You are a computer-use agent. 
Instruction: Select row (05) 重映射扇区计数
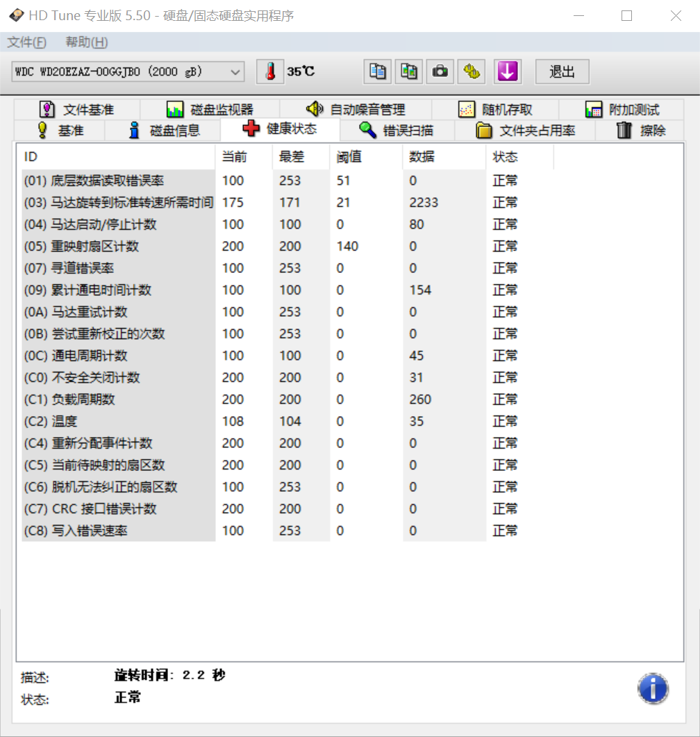point(287,247)
